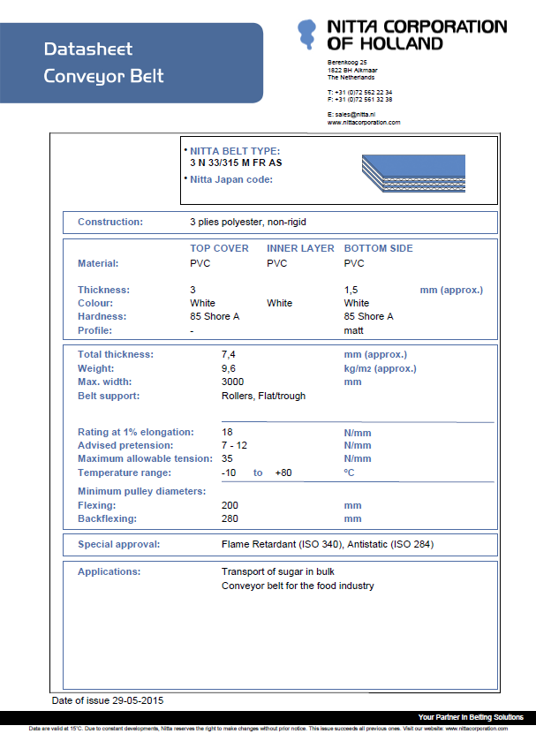Select Flame Retardant (ISO 340) approval text

pos(282,544)
